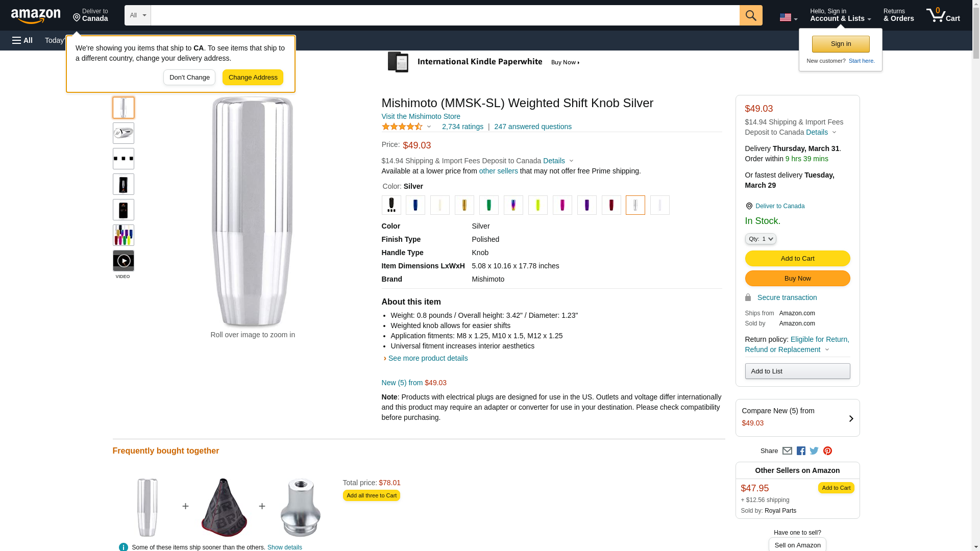Share the product on Twitter
980x551 pixels.
[x=814, y=451]
